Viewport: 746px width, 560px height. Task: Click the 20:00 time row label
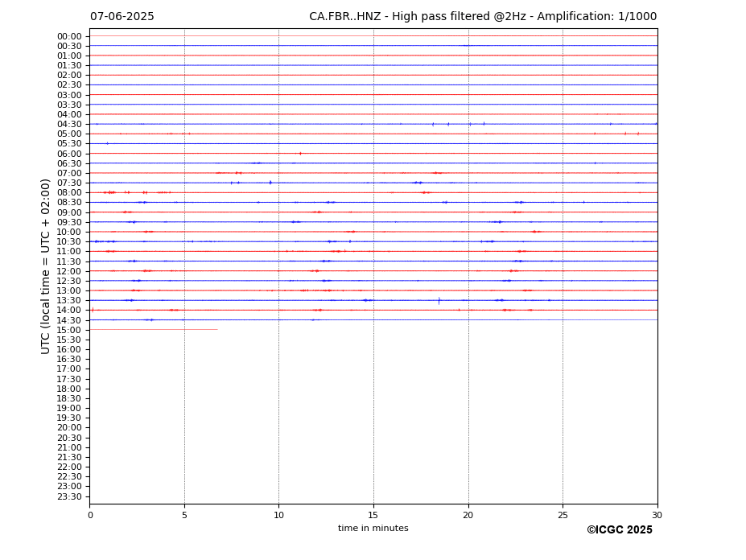click(69, 428)
